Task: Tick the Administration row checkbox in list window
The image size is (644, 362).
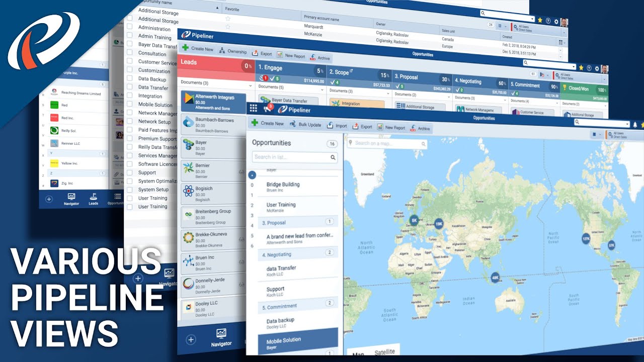Action: pyautogui.click(x=129, y=26)
